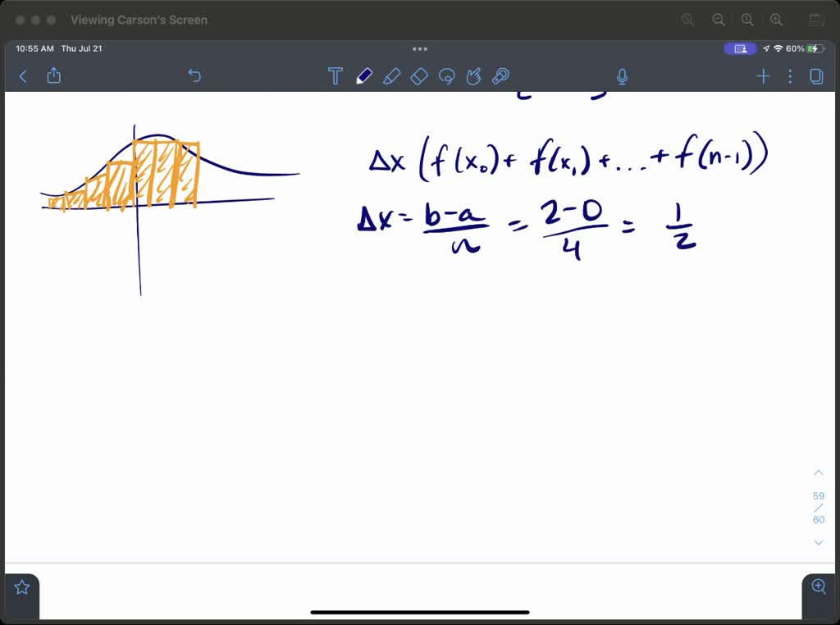840x625 pixels.
Task: Select the Pen tool
Action: pyautogui.click(x=364, y=75)
